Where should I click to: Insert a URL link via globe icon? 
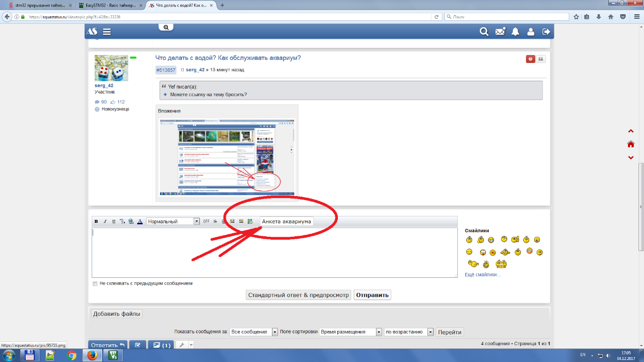pyautogui.click(x=131, y=221)
